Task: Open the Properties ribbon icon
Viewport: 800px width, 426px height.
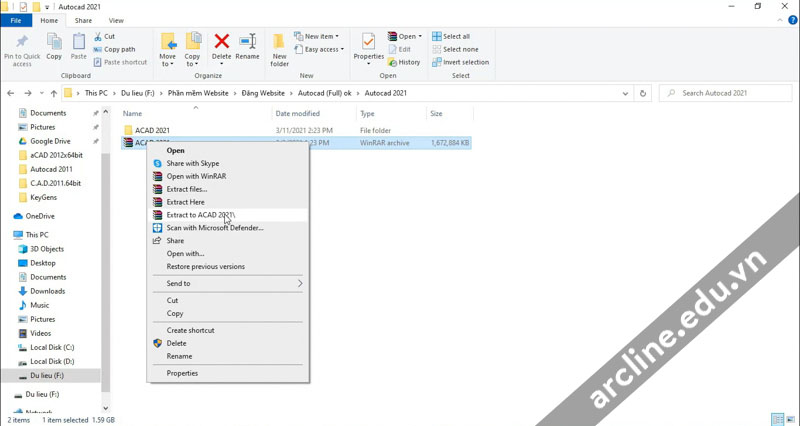Action: [368, 46]
